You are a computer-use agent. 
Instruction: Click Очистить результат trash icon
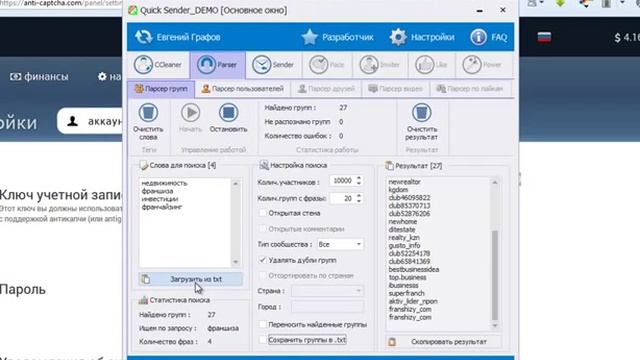421,113
